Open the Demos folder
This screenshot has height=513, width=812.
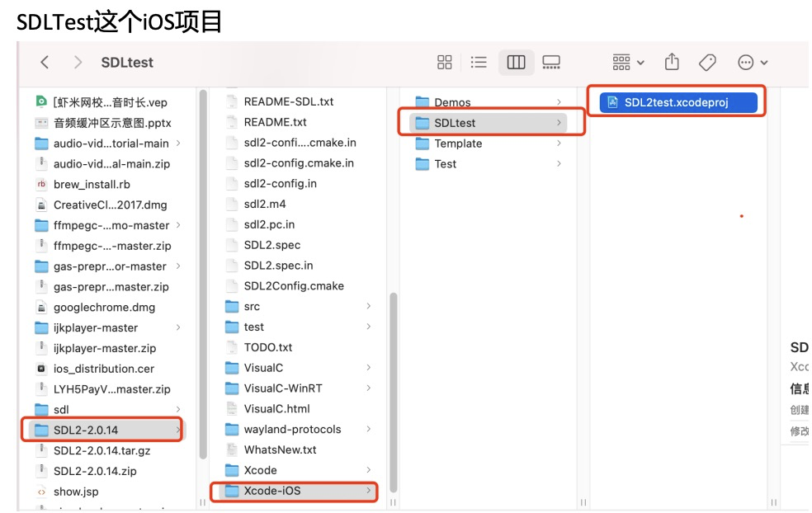click(x=458, y=101)
